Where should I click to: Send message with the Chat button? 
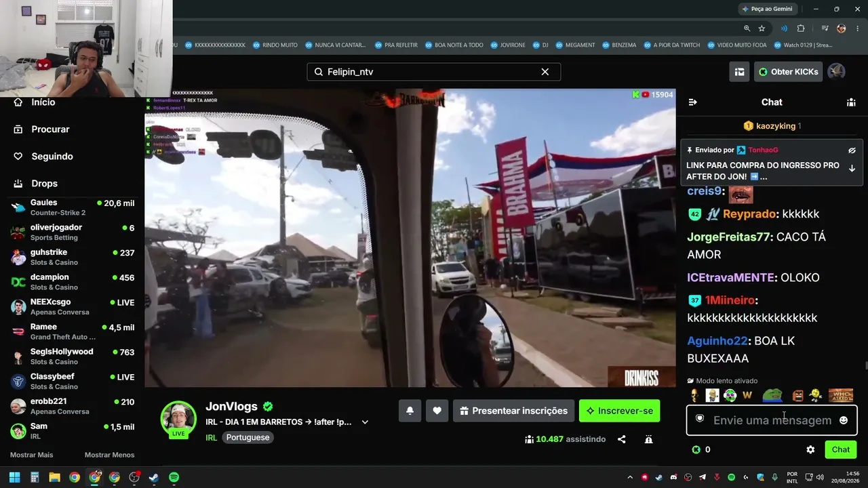[841, 449]
